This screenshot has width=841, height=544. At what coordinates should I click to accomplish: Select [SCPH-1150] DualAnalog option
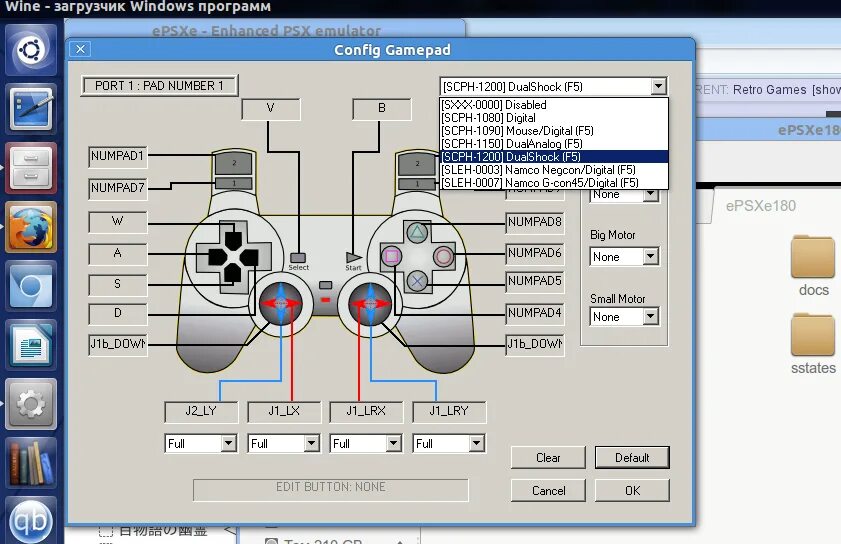[554, 144]
